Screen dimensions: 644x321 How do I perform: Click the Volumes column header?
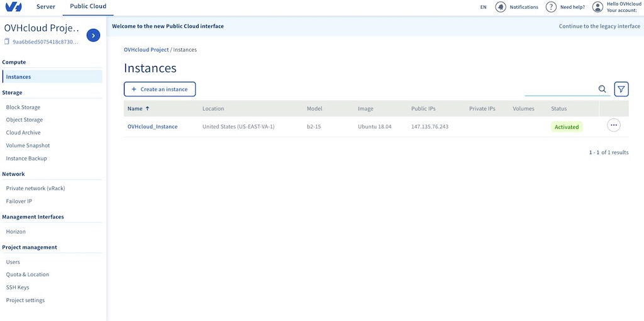(x=523, y=108)
